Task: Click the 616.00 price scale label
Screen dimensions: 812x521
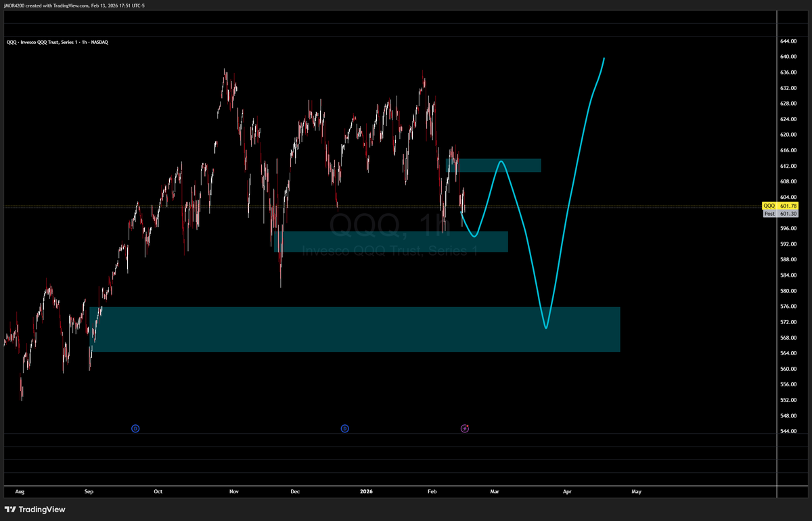Action: point(789,150)
